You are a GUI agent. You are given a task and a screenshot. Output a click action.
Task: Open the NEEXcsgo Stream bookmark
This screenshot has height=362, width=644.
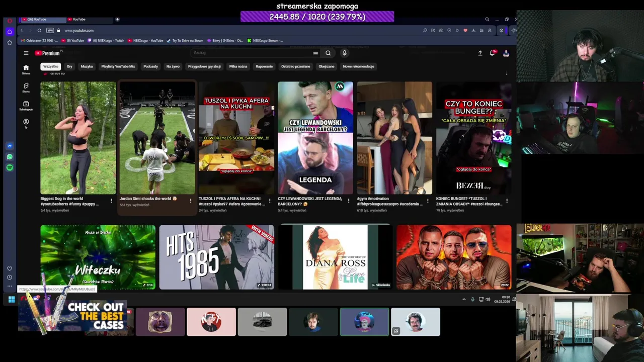265,40
